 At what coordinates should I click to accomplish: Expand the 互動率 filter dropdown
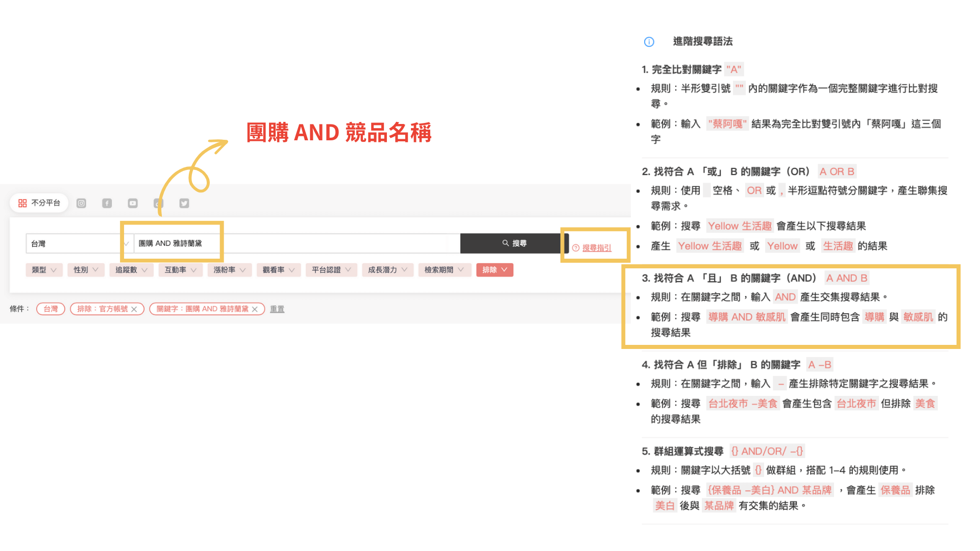point(180,270)
